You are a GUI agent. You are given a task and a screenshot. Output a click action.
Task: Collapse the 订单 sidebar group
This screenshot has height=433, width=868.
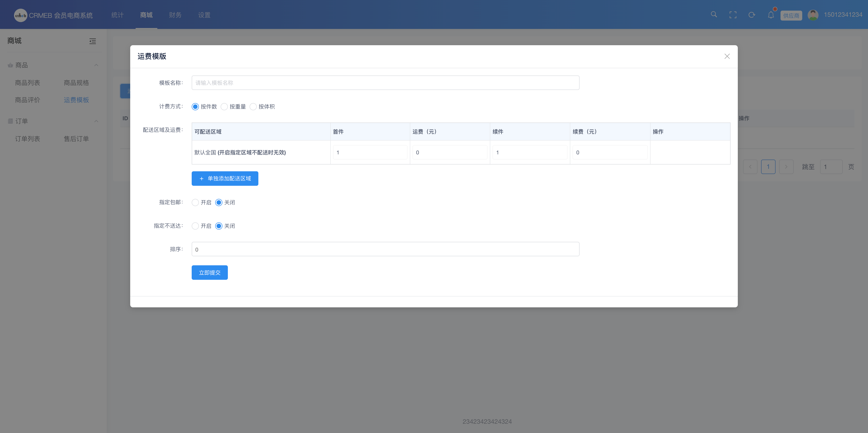pos(96,121)
